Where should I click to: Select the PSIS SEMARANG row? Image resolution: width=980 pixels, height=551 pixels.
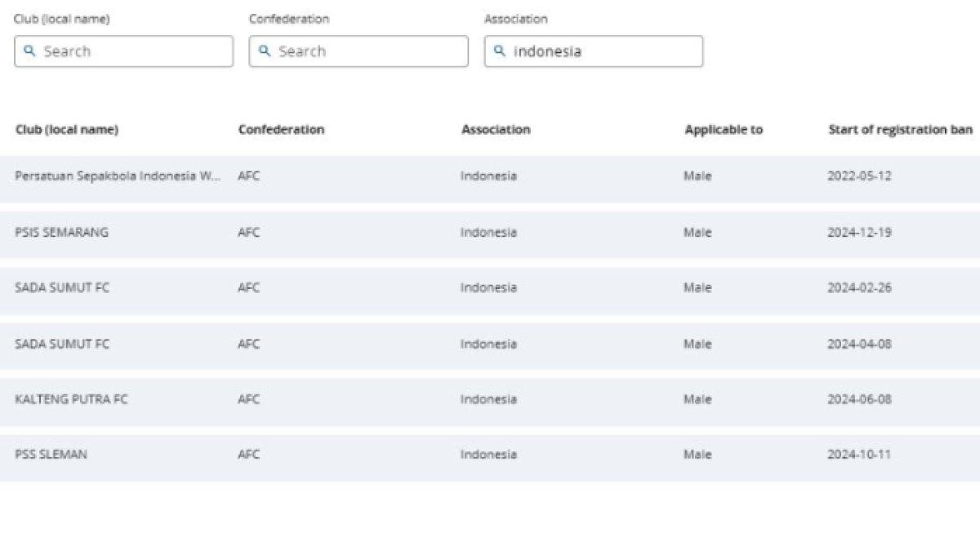(490, 233)
